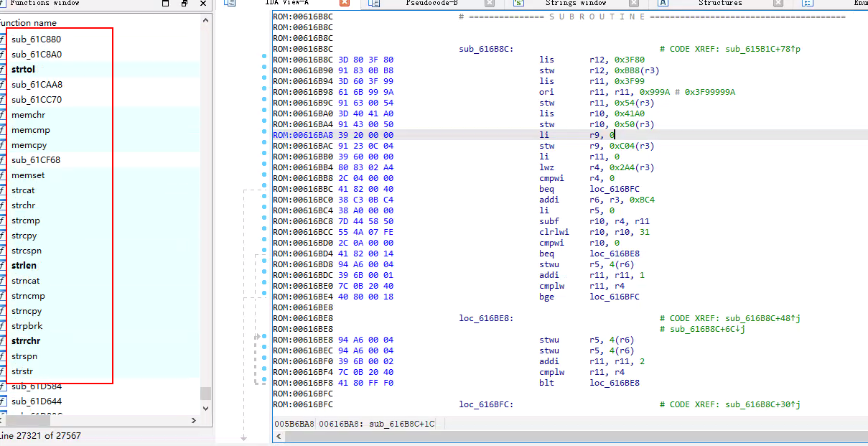Follow loc_616BE8 operand on the blt line

pyautogui.click(x=615, y=383)
